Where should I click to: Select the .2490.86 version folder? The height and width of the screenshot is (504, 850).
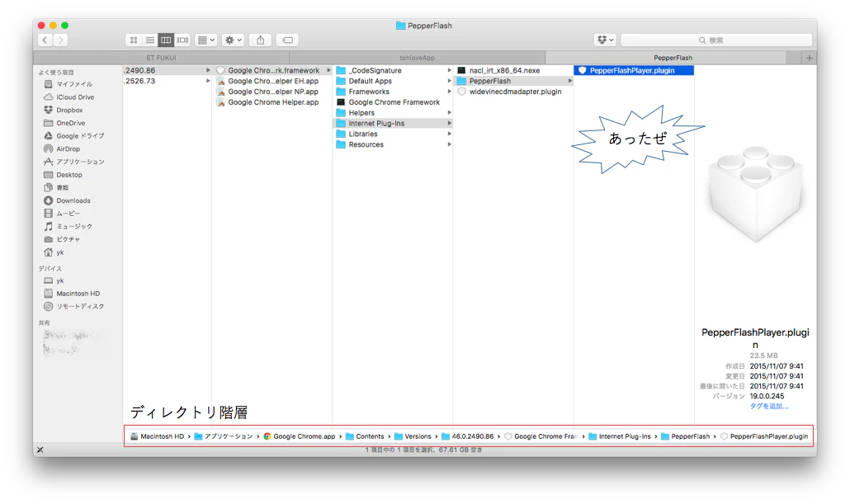tap(167, 70)
